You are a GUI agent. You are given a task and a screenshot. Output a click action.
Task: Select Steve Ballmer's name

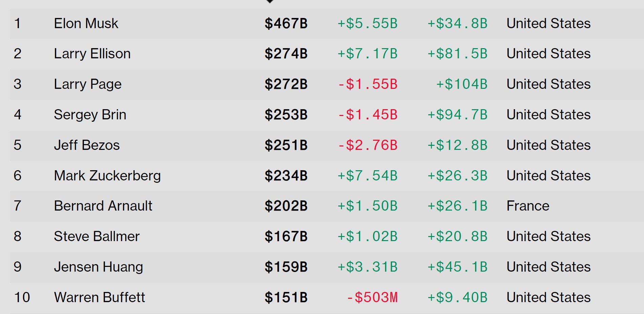click(97, 236)
